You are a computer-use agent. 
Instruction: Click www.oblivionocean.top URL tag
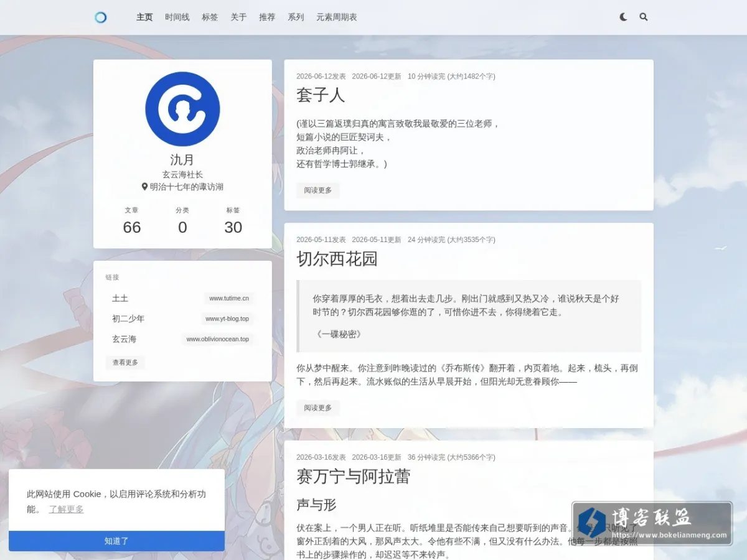218,340
